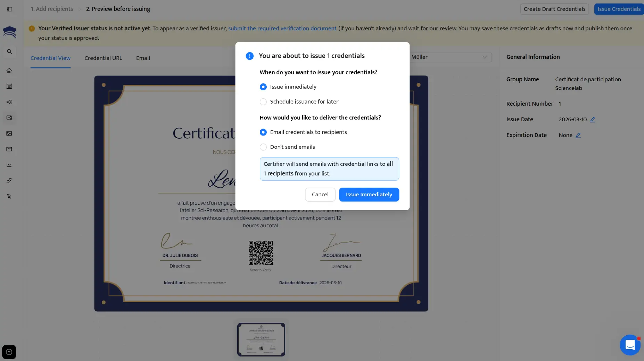Collapse the left sidebar panel
This screenshot has width=644, height=361.
(10, 9)
